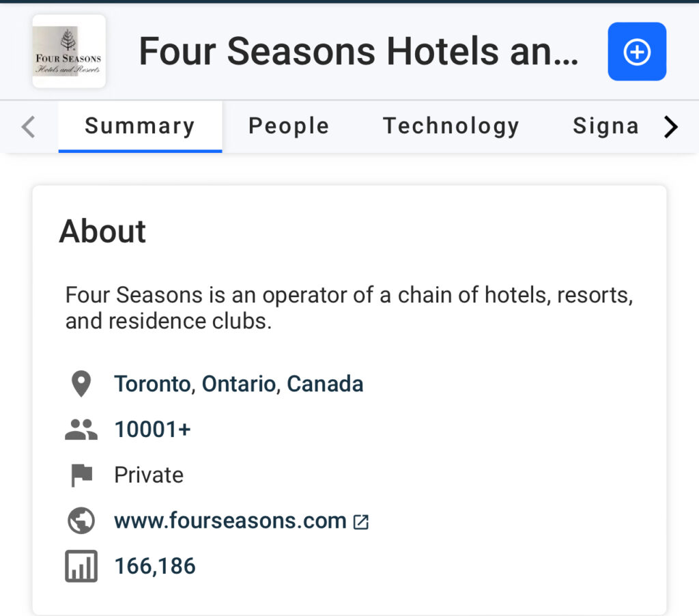699x616 pixels.
Task: Switch to the Summary tab
Action: click(140, 126)
